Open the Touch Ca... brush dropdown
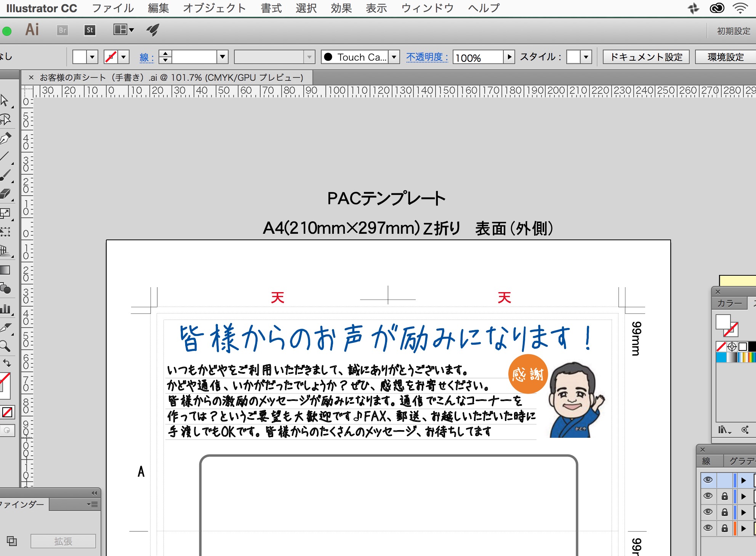 click(394, 57)
